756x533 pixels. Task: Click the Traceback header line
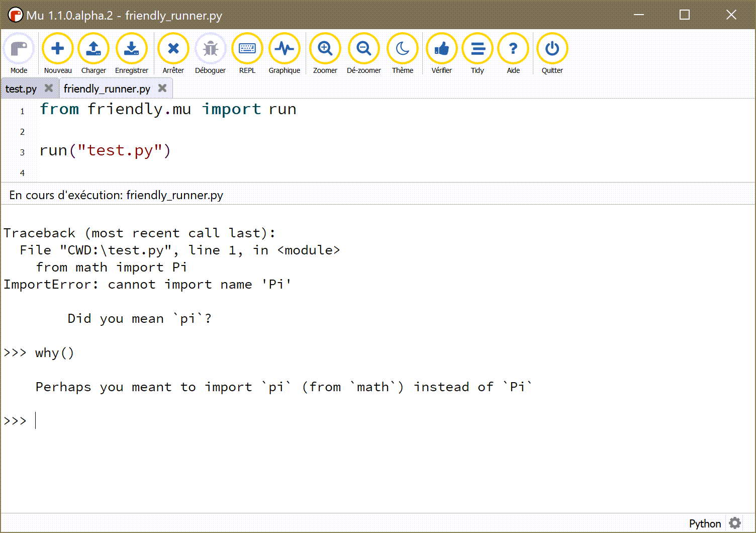pyautogui.click(x=140, y=233)
